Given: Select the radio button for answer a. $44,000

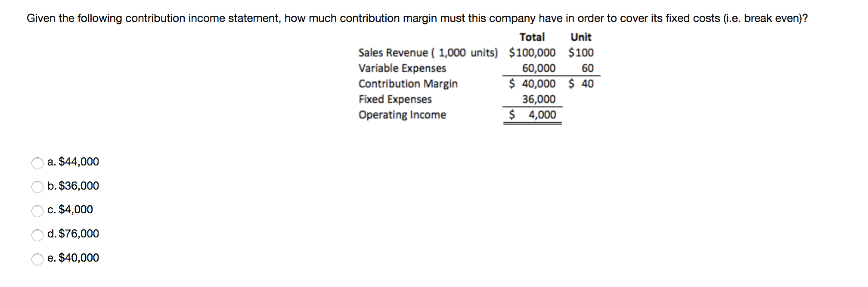Looking at the screenshot, I should (x=37, y=162).
